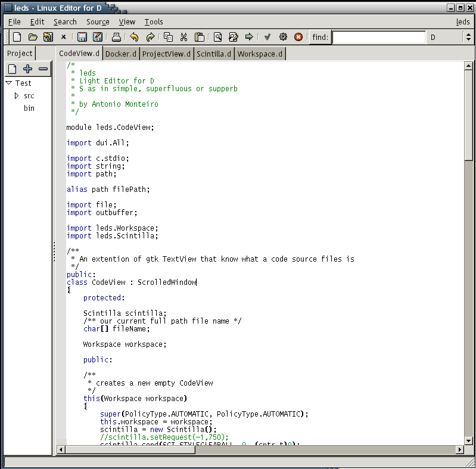Save file with the floppy disk icon
Image resolution: width=476 pixels, height=469 pixels.
pyautogui.click(x=82, y=37)
